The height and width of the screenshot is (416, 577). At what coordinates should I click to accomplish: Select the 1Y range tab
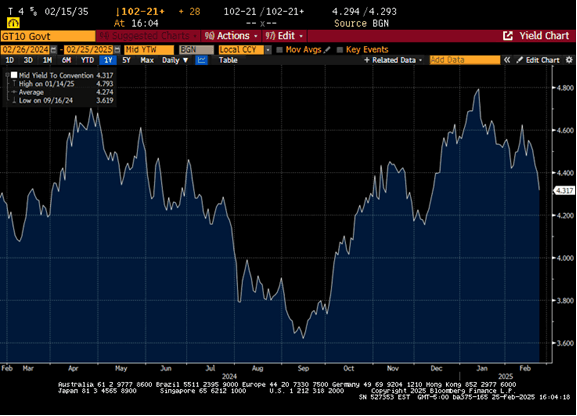(x=108, y=60)
